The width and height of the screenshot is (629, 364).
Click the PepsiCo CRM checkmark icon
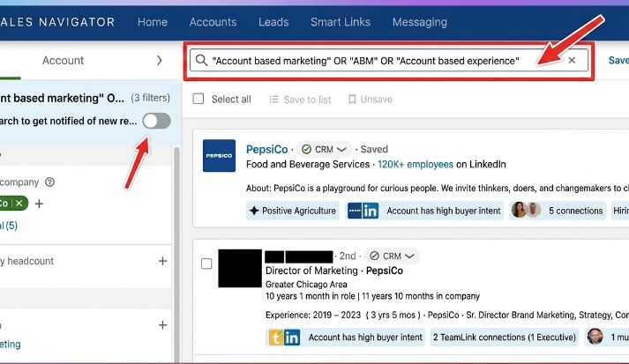pyautogui.click(x=306, y=149)
